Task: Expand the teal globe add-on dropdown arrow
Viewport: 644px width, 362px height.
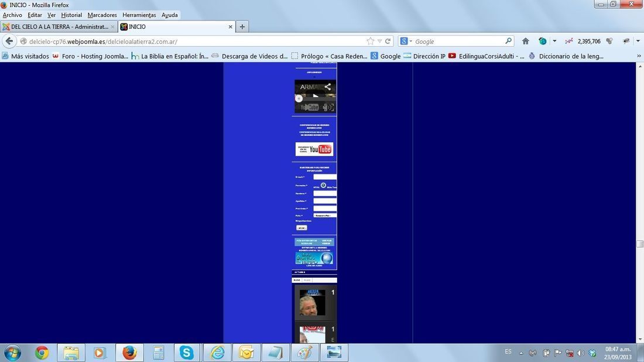Action: (x=554, y=41)
